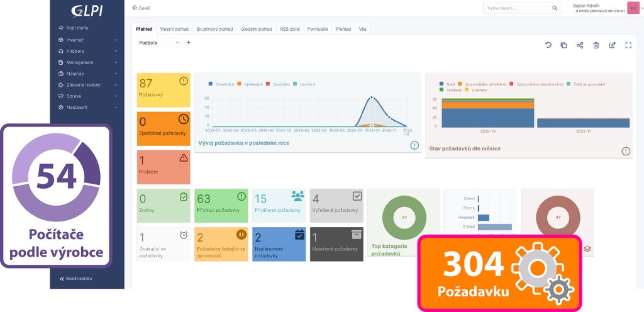Expand the Nastavení sidebar menu
644x312 pixels.
pyautogui.click(x=87, y=108)
